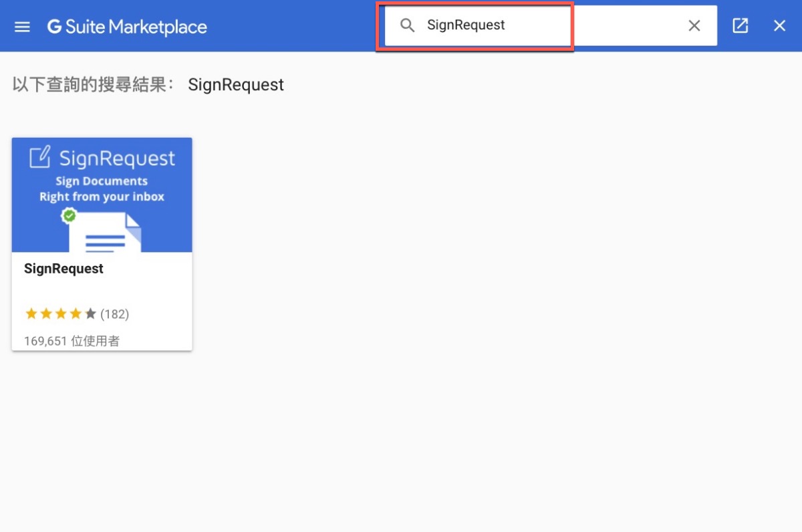Image resolution: width=802 pixels, height=532 pixels.
Task: Click the 169,651 位使用者 user count
Action: tap(72, 341)
